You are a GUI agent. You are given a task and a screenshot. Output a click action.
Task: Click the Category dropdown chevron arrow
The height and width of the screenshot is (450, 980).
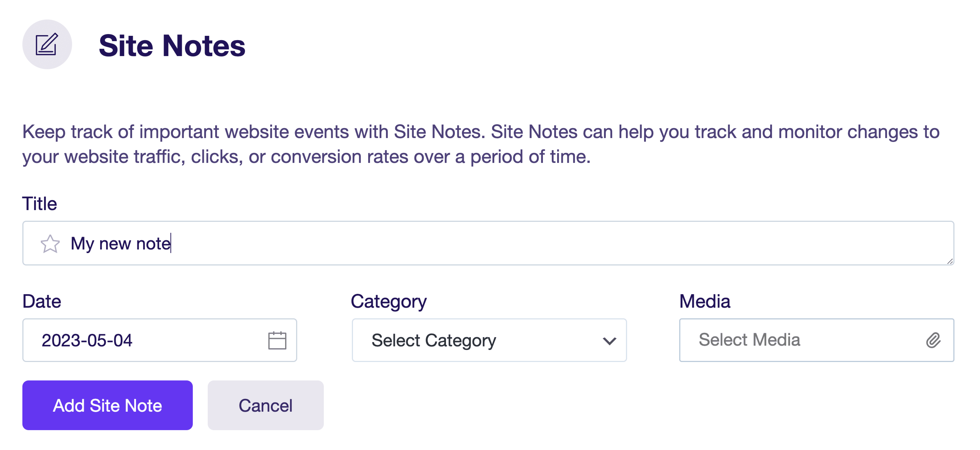coord(609,341)
